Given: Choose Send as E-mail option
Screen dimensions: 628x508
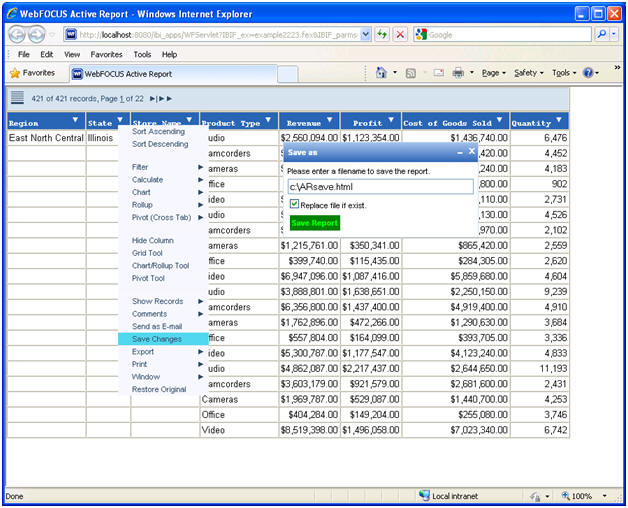Looking at the screenshot, I should click(157, 327).
